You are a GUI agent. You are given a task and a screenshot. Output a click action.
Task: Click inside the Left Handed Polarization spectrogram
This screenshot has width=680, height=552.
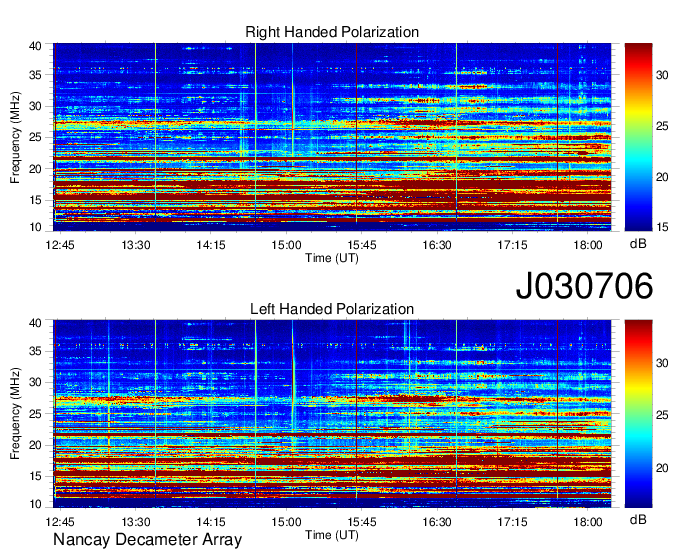click(332, 414)
